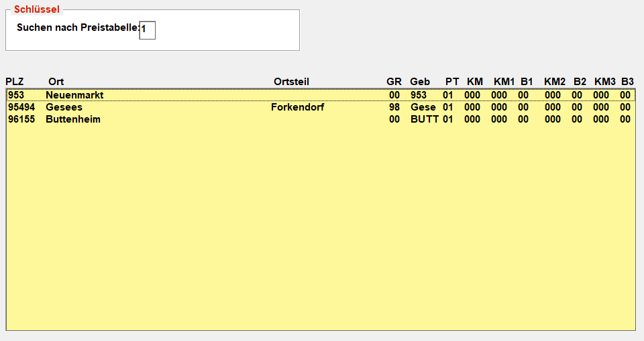The height and width of the screenshot is (341, 644).
Task: Click the PT value 01 in Gesees row
Action: coord(447,107)
